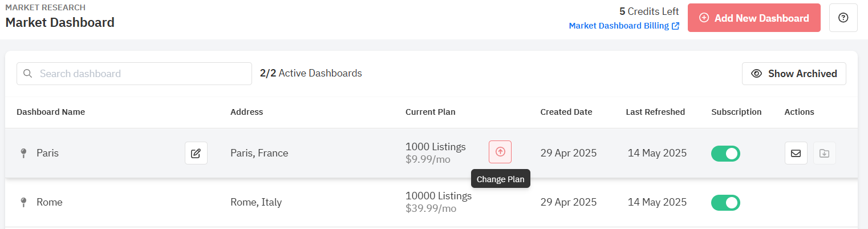
Task: Sort by Dashboard Name column header
Action: [x=51, y=112]
